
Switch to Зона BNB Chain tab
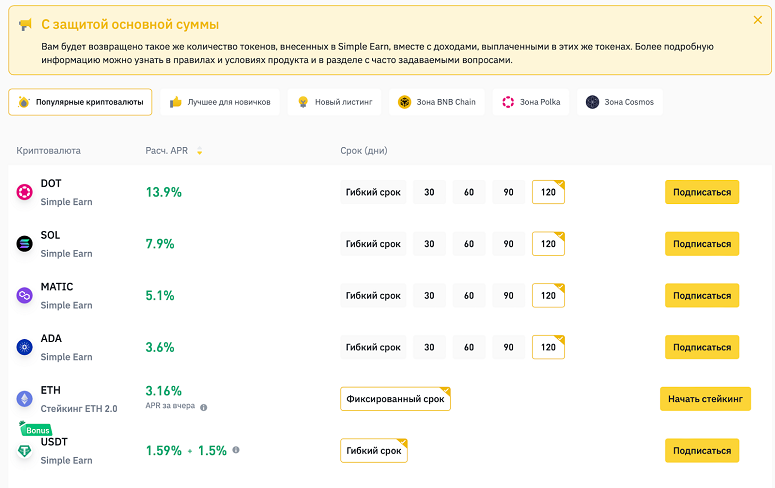click(437, 102)
